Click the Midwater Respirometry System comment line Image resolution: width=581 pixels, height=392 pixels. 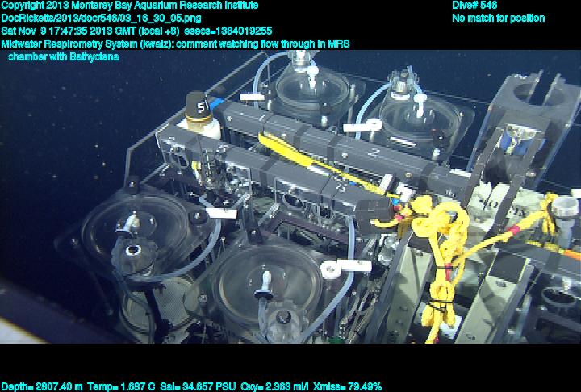coord(175,44)
